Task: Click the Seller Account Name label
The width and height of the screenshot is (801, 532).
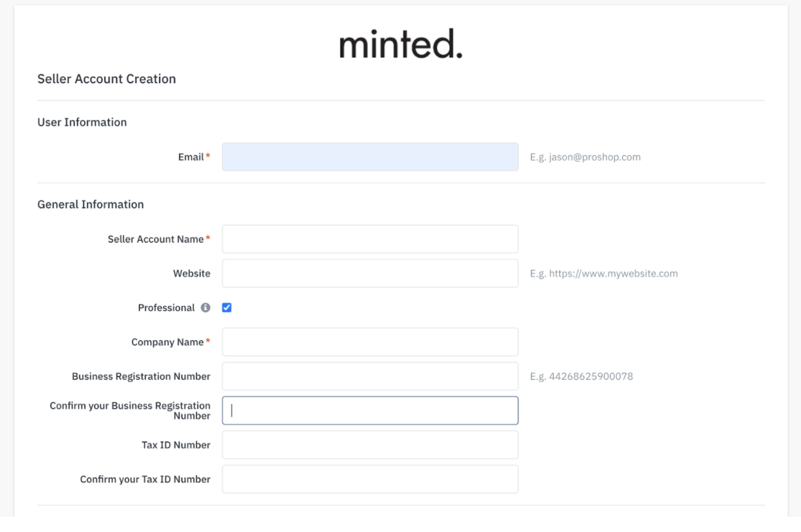Action: (x=156, y=240)
